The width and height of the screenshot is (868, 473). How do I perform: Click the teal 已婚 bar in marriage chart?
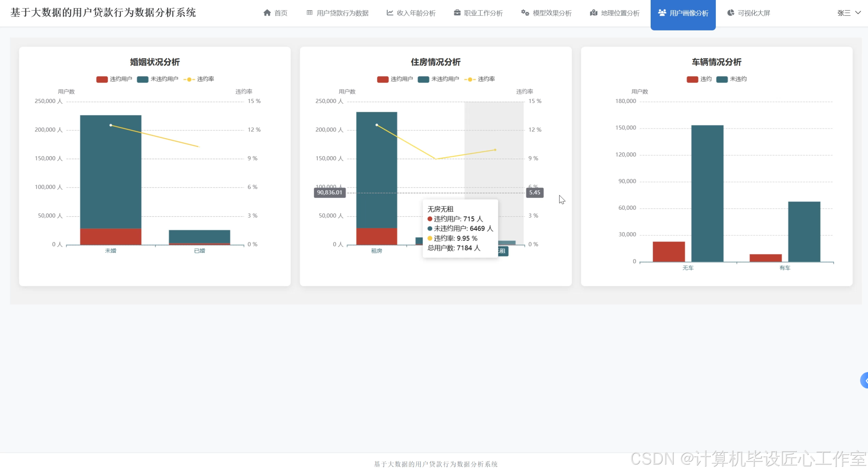199,236
